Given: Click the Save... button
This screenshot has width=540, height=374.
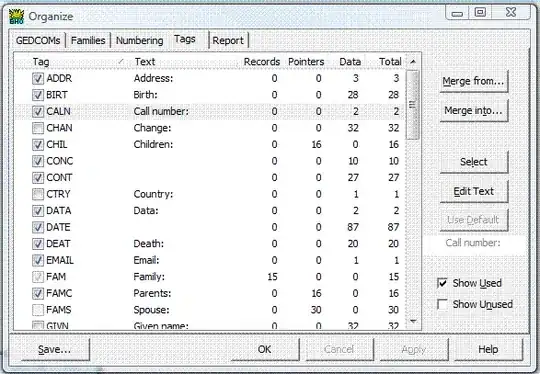Looking at the screenshot, I should click(x=54, y=350).
